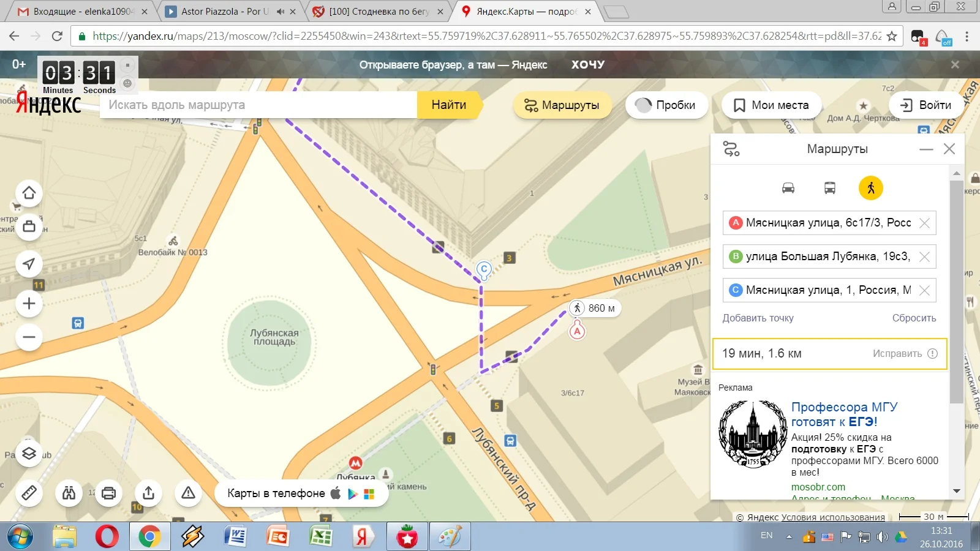Toggle the Пробки traffic layer
The height and width of the screenshot is (551, 980).
tap(666, 105)
